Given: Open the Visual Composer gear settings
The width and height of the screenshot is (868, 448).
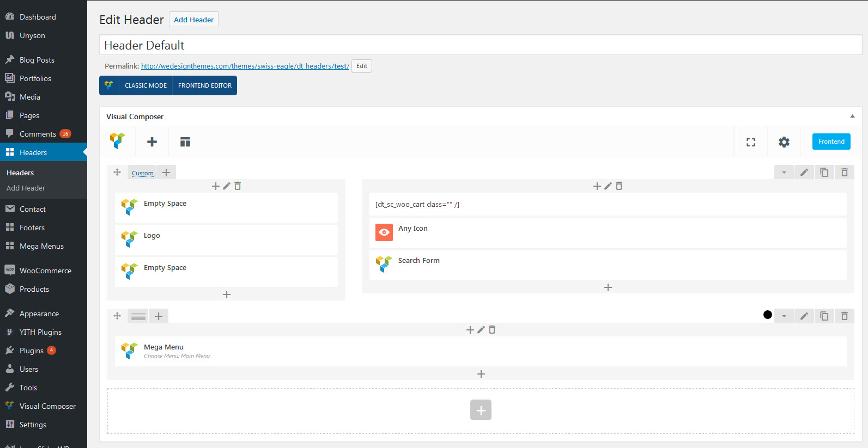Looking at the screenshot, I should (784, 142).
